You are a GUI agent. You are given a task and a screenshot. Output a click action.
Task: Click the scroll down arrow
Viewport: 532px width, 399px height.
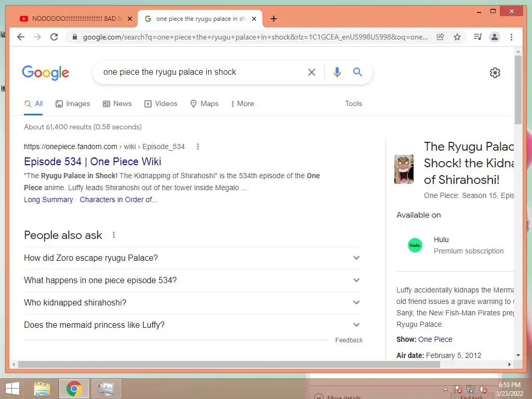[518, 355]
